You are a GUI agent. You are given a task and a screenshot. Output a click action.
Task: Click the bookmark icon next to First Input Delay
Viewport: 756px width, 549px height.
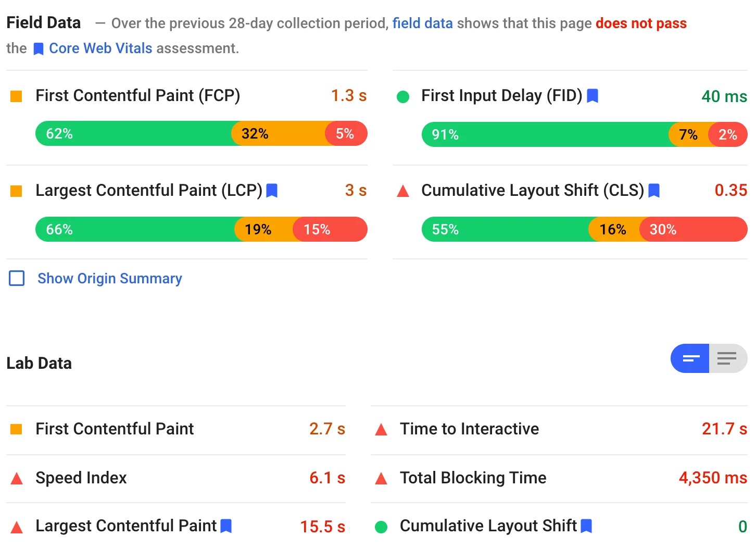[x=593, y=96]
